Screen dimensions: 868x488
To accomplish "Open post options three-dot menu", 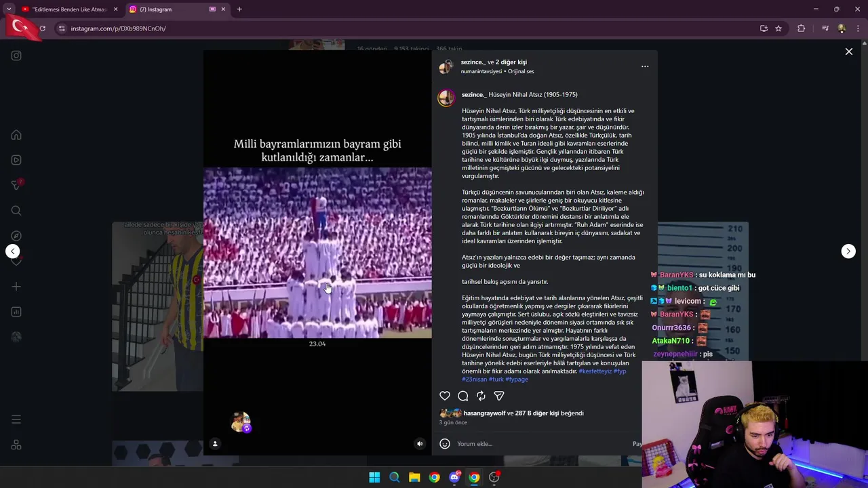I will (645, 66).
